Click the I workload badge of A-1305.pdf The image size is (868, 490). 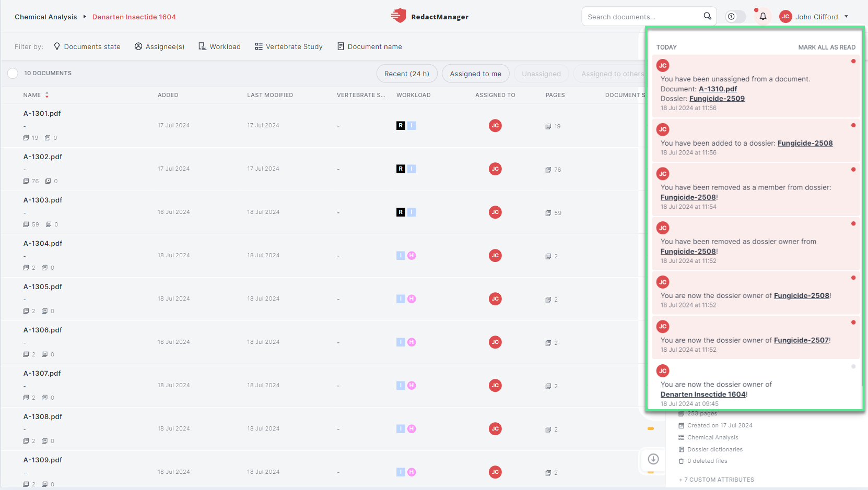click(401, 298)
